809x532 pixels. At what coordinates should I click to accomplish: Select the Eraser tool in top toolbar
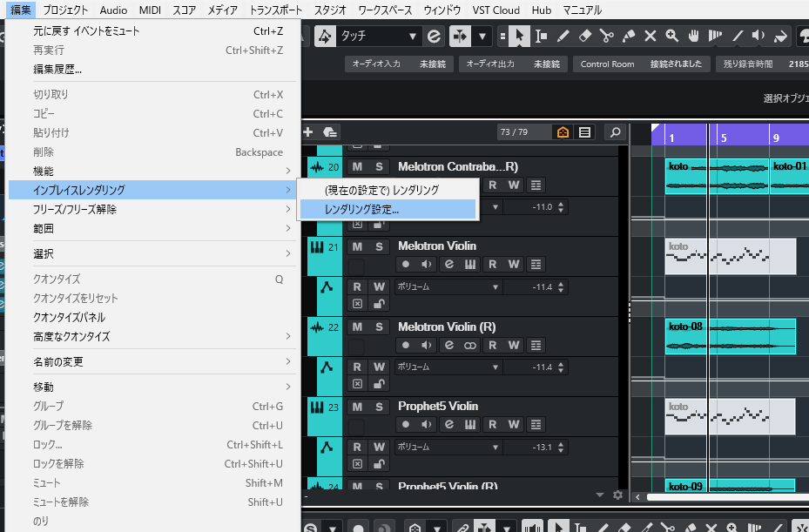585,36
